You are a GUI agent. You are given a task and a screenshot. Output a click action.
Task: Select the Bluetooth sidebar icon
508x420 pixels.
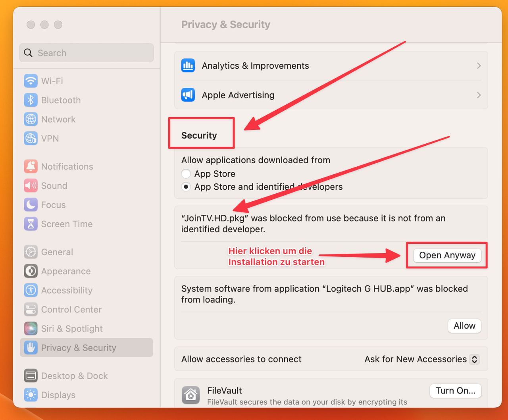(31, 100)
